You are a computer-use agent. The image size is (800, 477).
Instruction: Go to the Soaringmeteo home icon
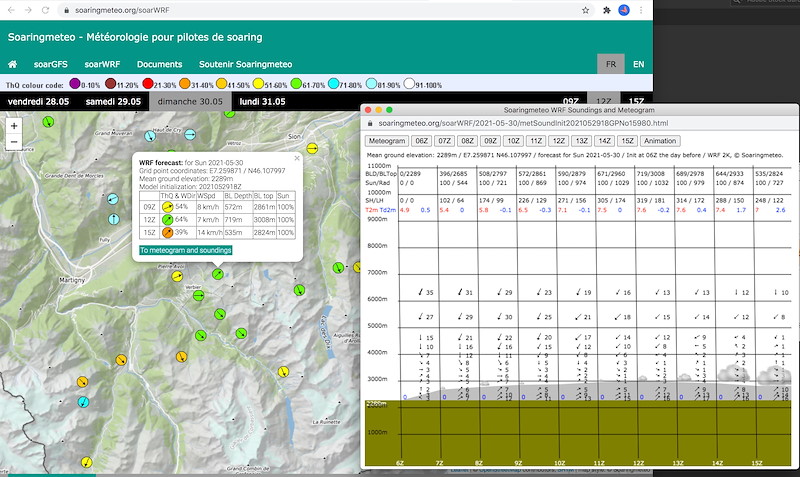click(x=12, y=64)
